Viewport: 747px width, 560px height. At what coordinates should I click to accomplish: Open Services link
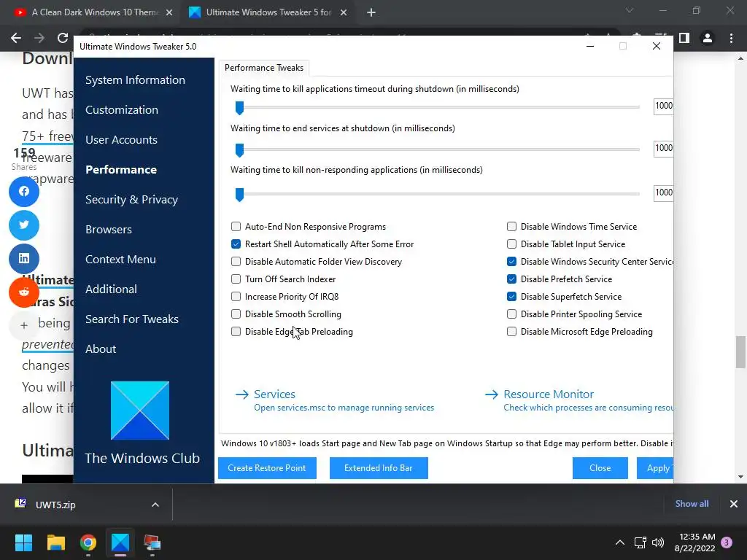(x=274, y=394)
